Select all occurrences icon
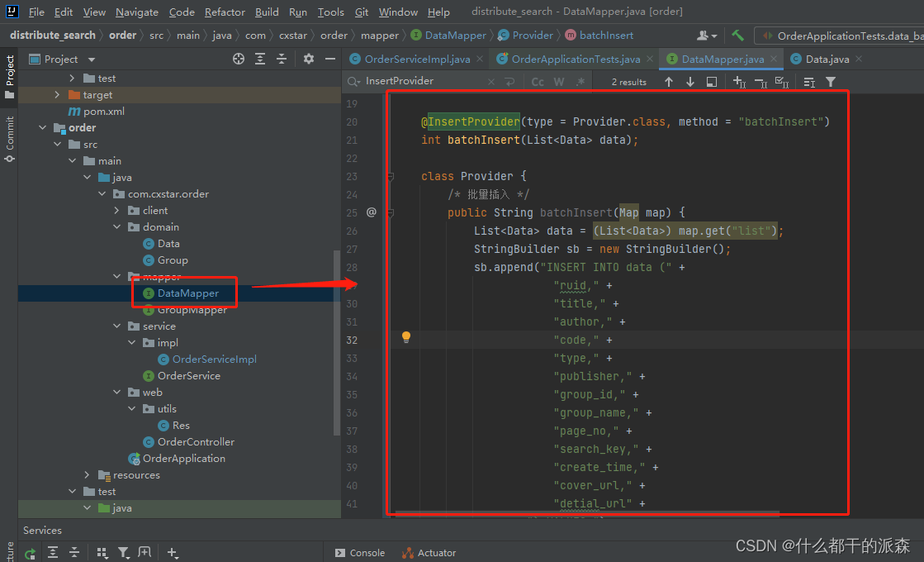This screenshot has width=924, height=562. point(781,82)
